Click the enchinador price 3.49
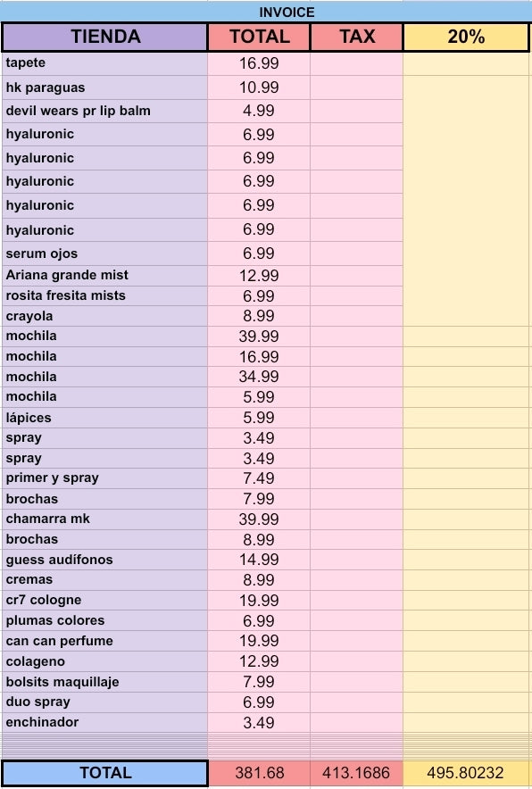The image size is (532, 789). click(259, 723)
